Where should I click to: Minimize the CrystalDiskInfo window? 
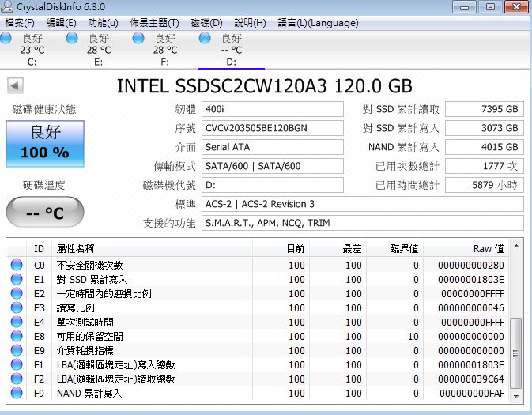pyautogui.click(x=464, y=7)
